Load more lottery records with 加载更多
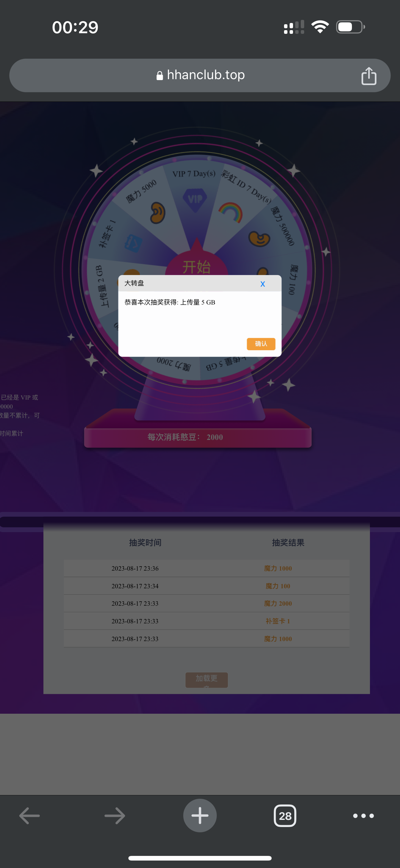 (x=207, y=680)
